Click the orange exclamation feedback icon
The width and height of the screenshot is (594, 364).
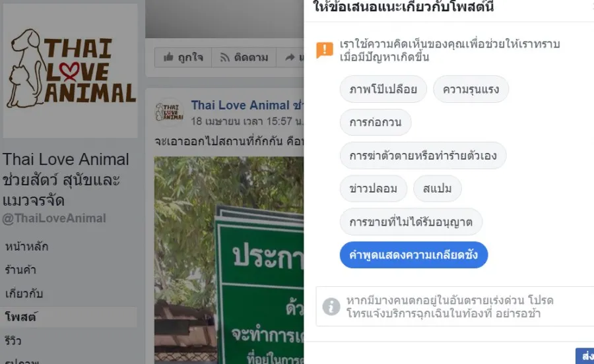click(x=325, y=50)
